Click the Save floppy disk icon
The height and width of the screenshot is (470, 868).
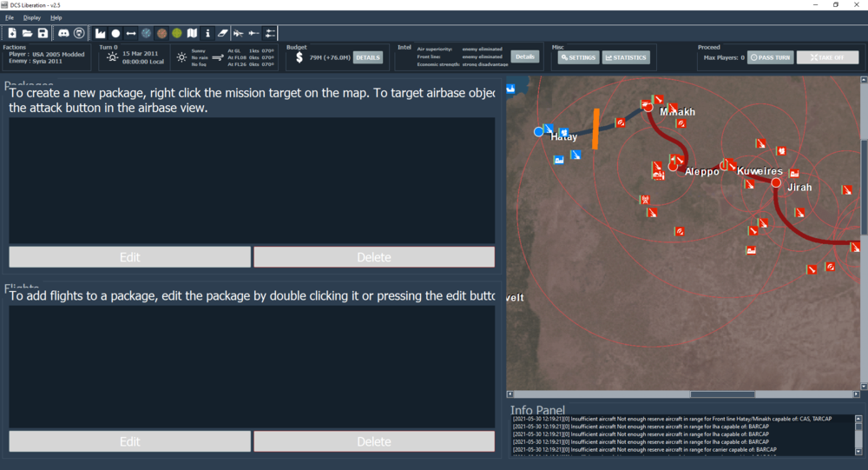42,33
